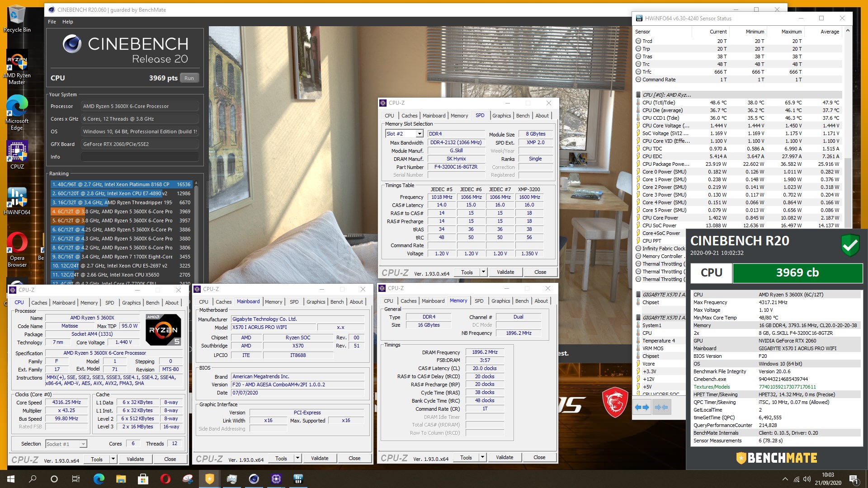The width and height of the screenshot is (868, 488).
Task: Switch to Memory tab in CPU-Z SPD window
Action: [459, 116]
